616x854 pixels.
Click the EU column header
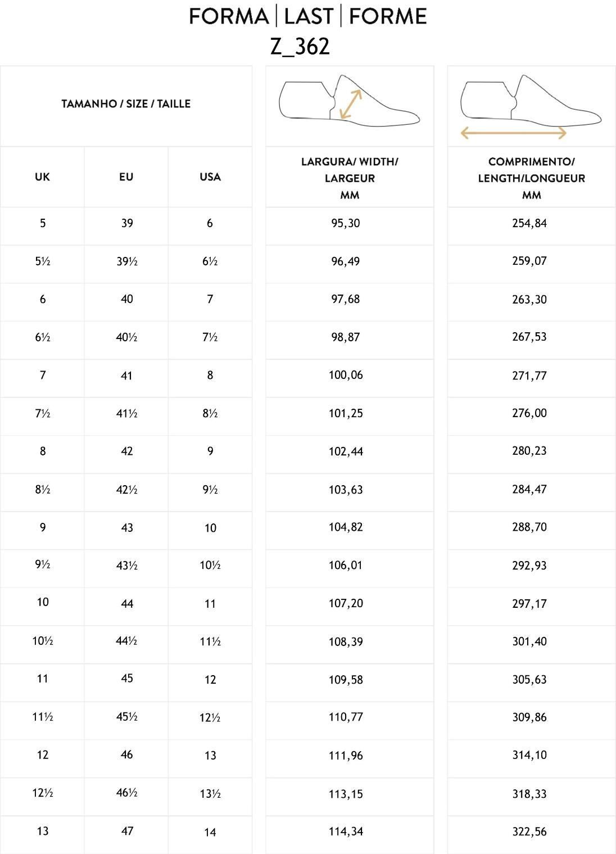point(126,177)
